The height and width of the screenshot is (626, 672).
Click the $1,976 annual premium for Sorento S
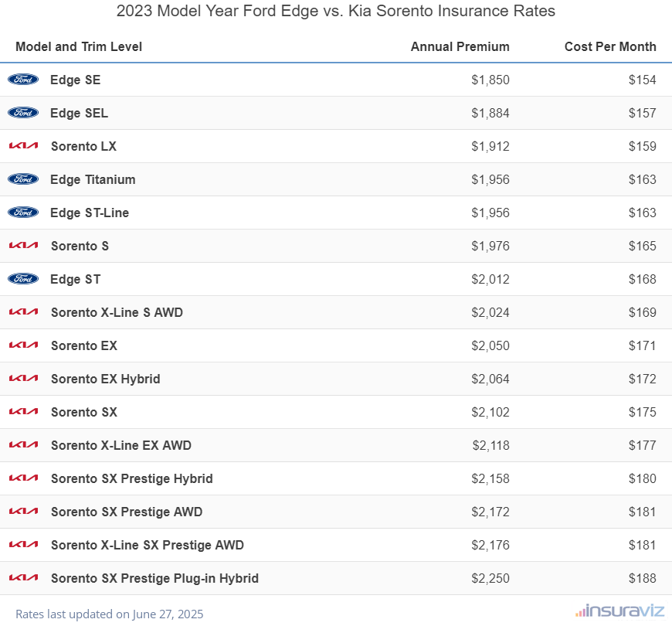(x=490, y=246)
